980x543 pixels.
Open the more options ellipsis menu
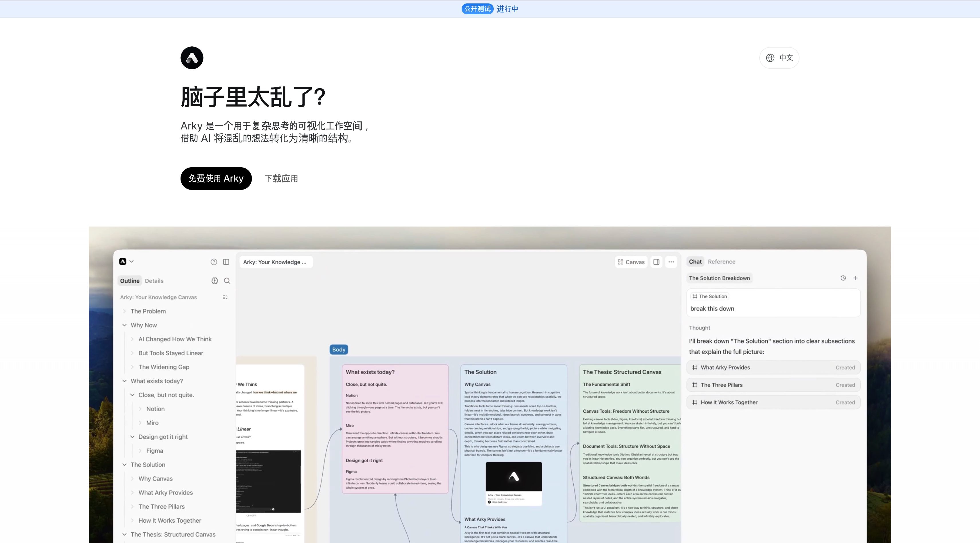[x=671, y=262]
